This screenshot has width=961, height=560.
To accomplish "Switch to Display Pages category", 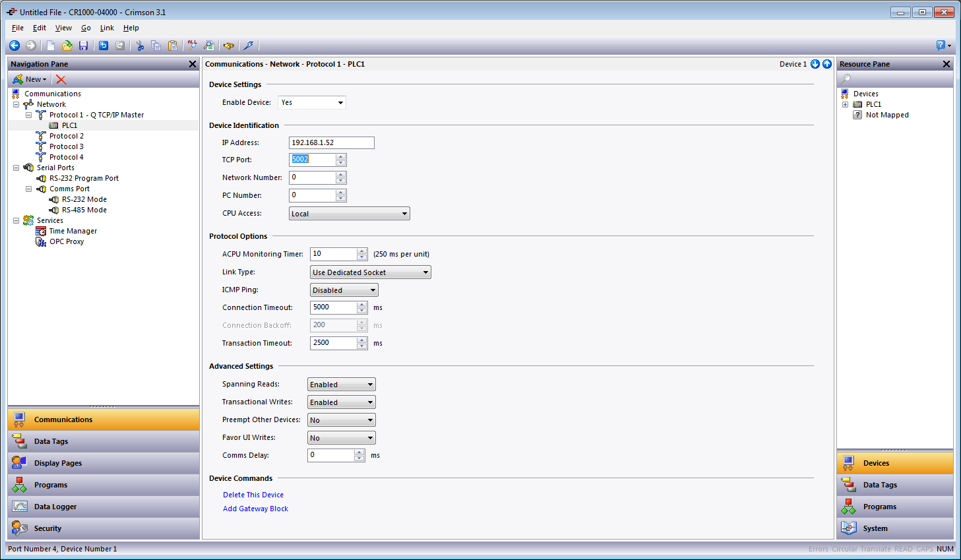I will click(x=104, y=463).
